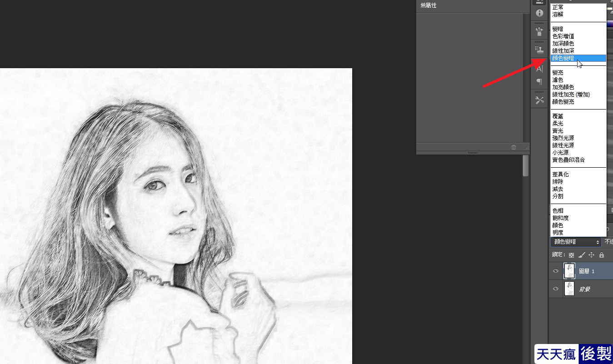Click the 圖層 1 layer name

[x=587, y=271]
